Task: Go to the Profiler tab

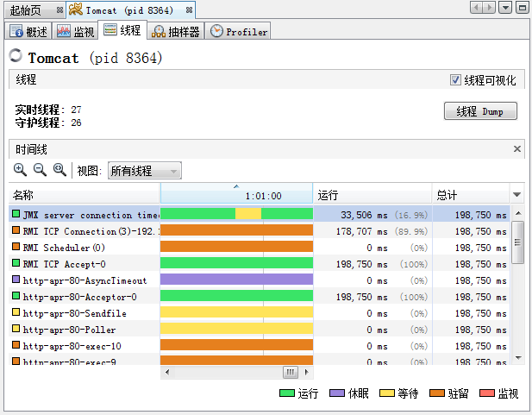Action: point(239,32)
